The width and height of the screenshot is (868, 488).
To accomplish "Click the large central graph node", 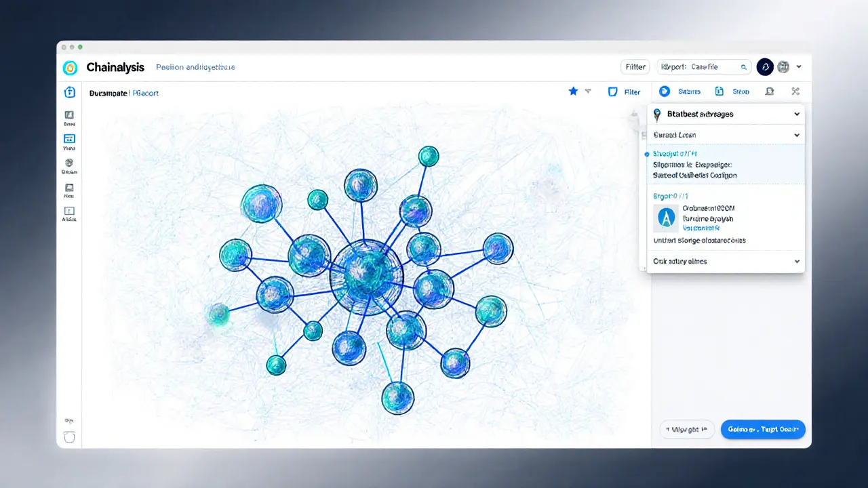I will coord(366,277).
